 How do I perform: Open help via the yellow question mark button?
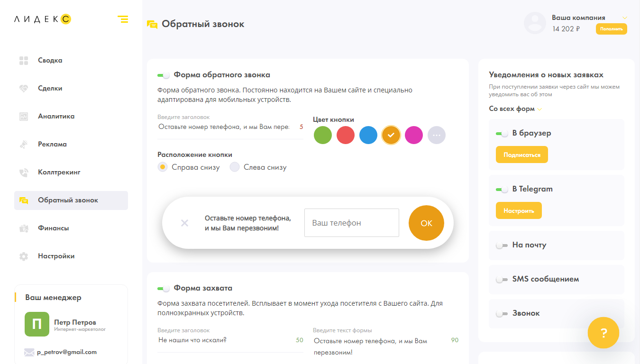point(603,333)
